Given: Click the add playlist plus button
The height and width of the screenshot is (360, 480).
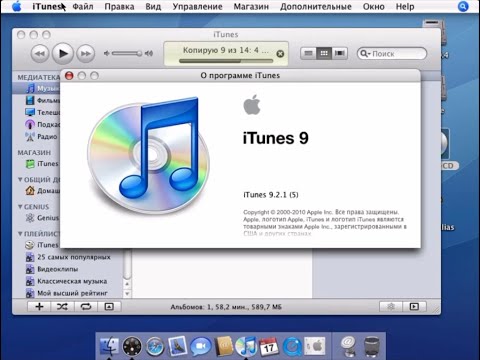Looking at the screenshot, I should tap(39, 307).
